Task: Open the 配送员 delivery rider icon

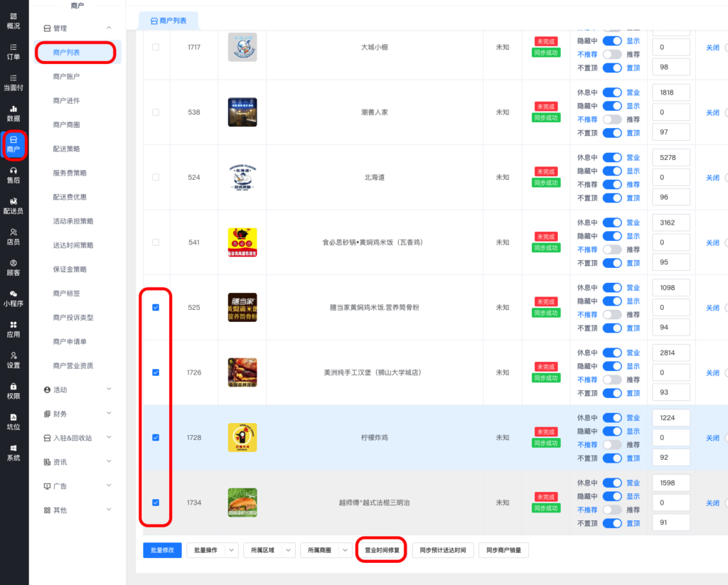Action: 14,205
